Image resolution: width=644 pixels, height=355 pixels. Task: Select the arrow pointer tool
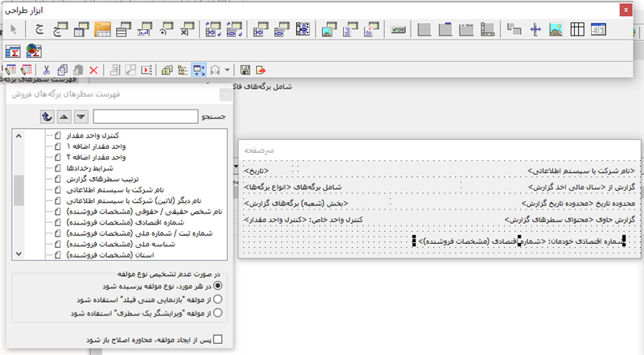pyautogui.click(x=13, y=31)
